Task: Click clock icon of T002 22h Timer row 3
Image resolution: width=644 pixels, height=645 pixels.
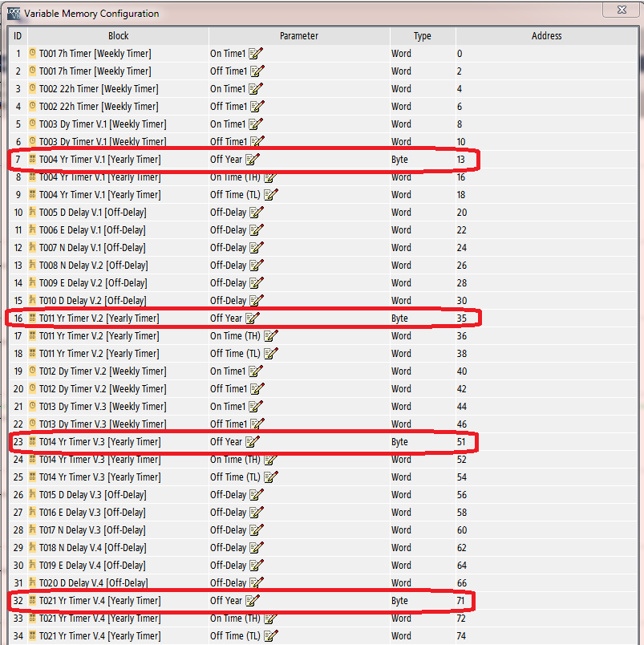Action: point(33,88)
